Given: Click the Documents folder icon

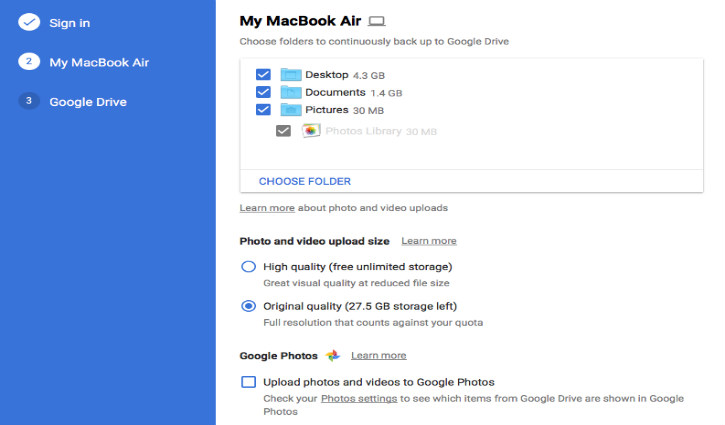Looking at the screenshot, I should [x=291, y=92].
